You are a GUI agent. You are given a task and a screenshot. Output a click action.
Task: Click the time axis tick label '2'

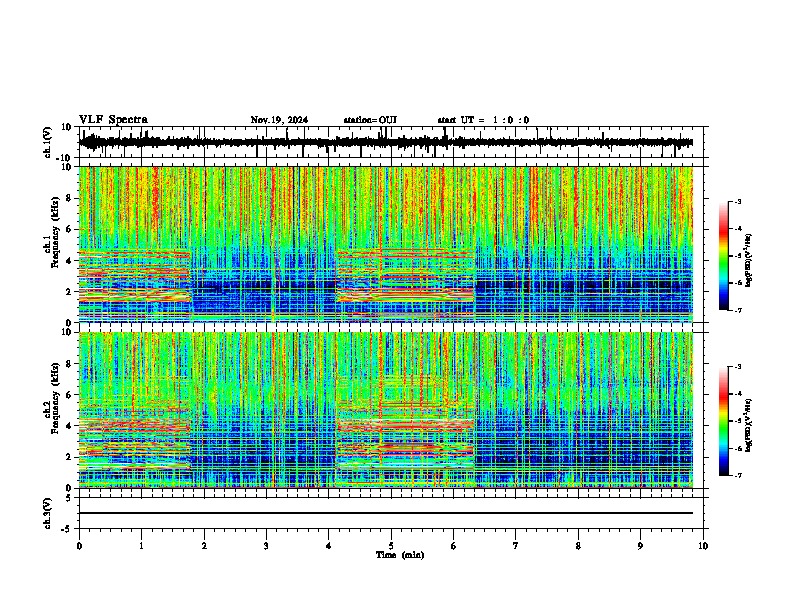[204, 546]
